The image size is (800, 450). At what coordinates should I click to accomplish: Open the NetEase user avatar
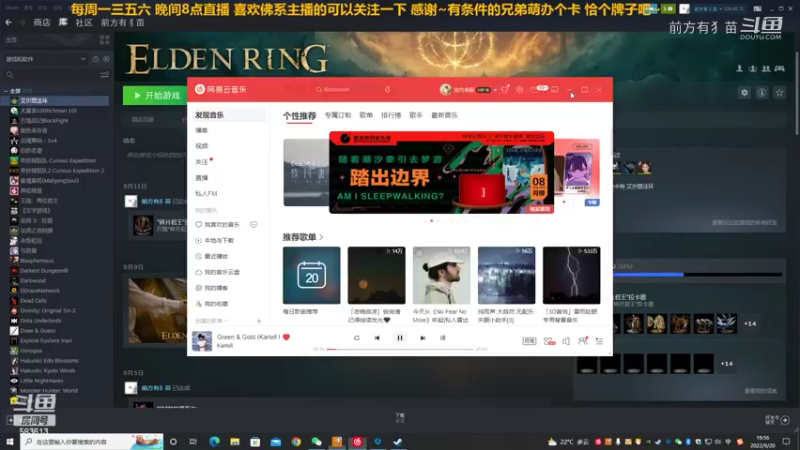click(445, 89)
